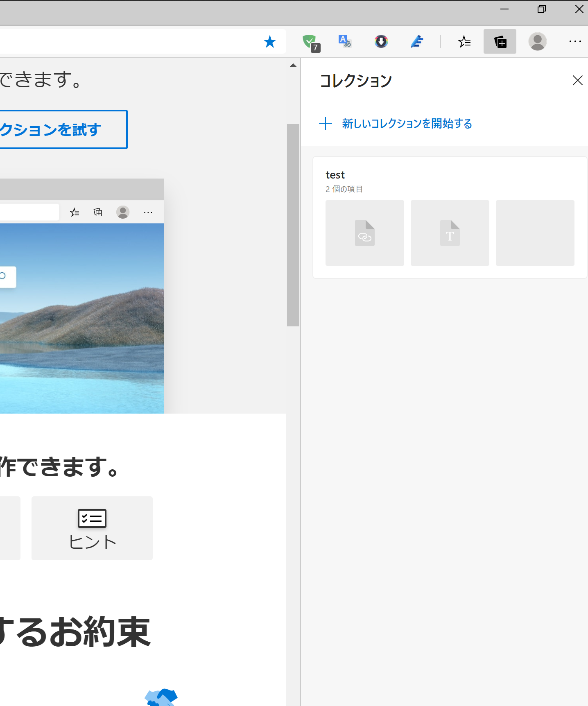Minimize the browser window
Viewport: 588px width, 706px height.
504,9
